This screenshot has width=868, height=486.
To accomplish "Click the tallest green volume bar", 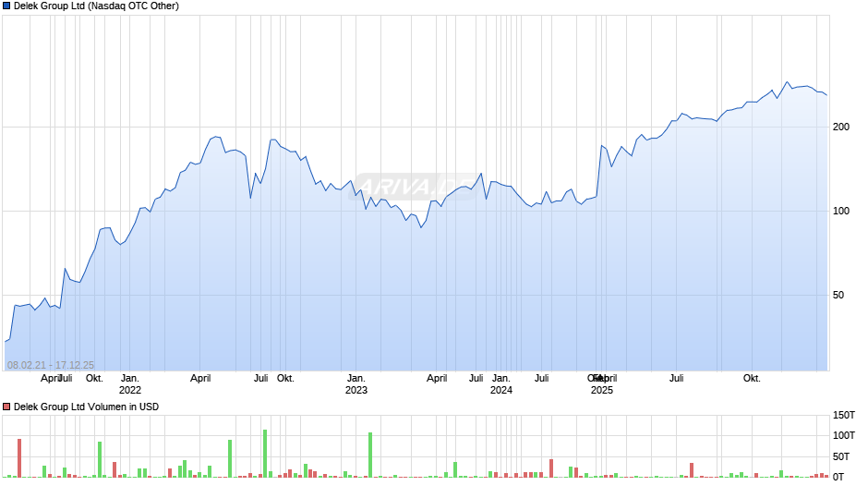I will point(265,454).
